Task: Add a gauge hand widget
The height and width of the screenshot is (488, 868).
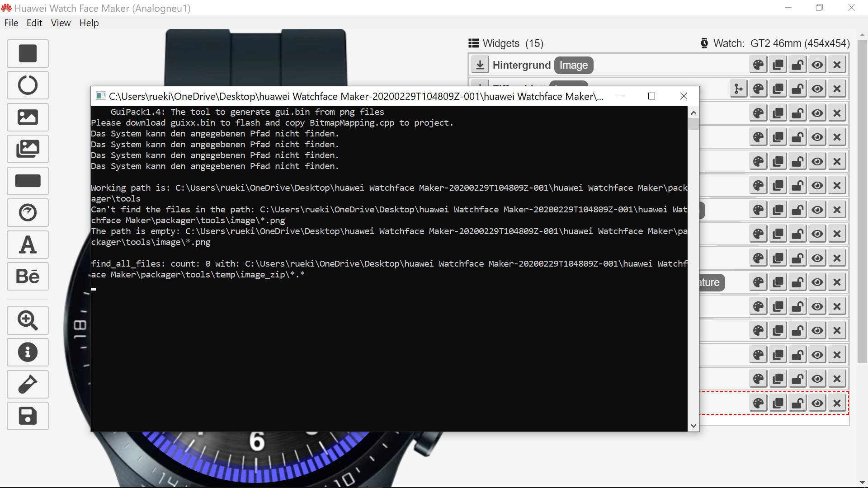Action: coord(28,212)
